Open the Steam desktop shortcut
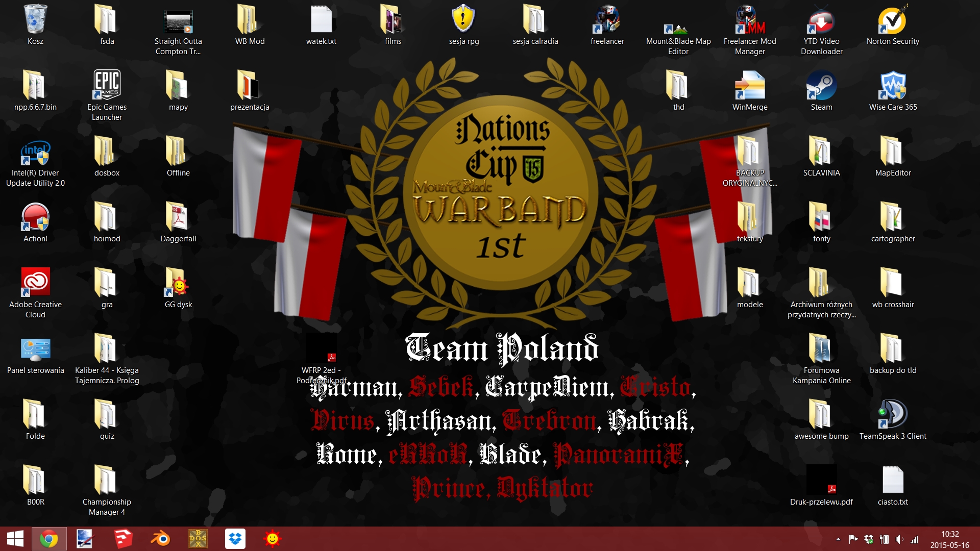This screenshot has width=980, height=551. pos(821,91)
